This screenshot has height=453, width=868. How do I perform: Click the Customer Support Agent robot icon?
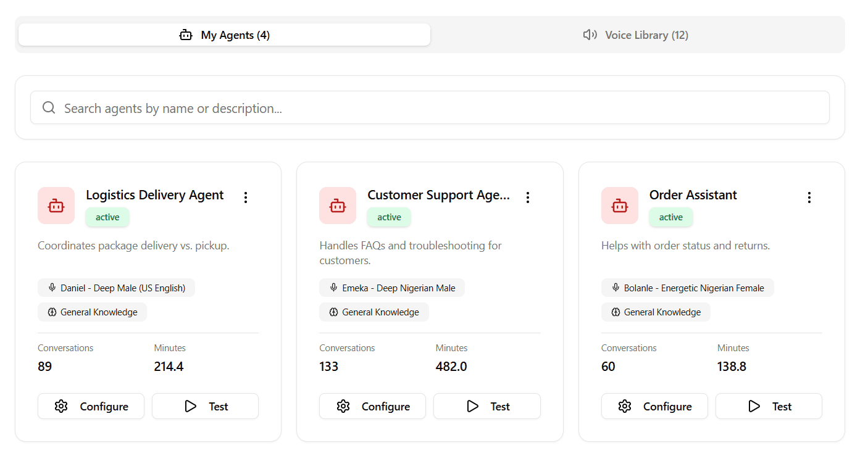click(338, 206)
